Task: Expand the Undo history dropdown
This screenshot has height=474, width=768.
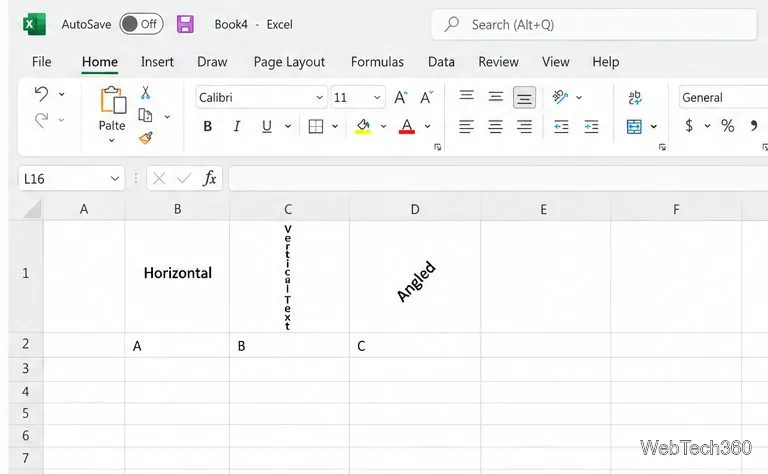Action: pos(62,94)
